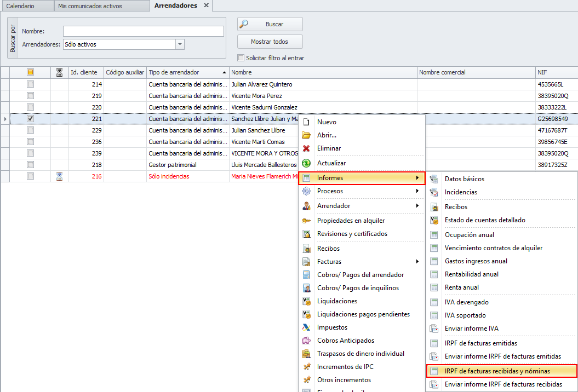This screenshot has height=392, width=578.
Task: Switch to the Calendario tab
Action: [20, 6]
